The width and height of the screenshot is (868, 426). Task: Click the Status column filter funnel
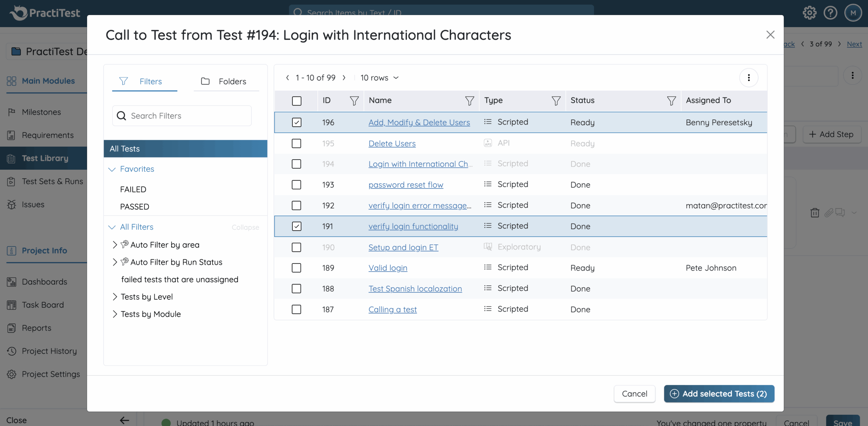pyautogui.click(x=671, y=101)
